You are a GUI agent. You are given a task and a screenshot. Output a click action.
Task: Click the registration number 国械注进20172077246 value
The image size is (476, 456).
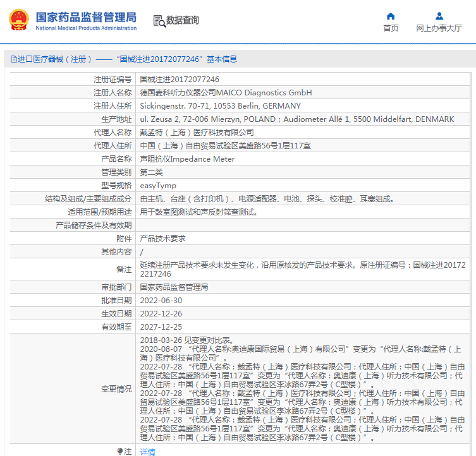pyautogui.click(x=180, y=80)
